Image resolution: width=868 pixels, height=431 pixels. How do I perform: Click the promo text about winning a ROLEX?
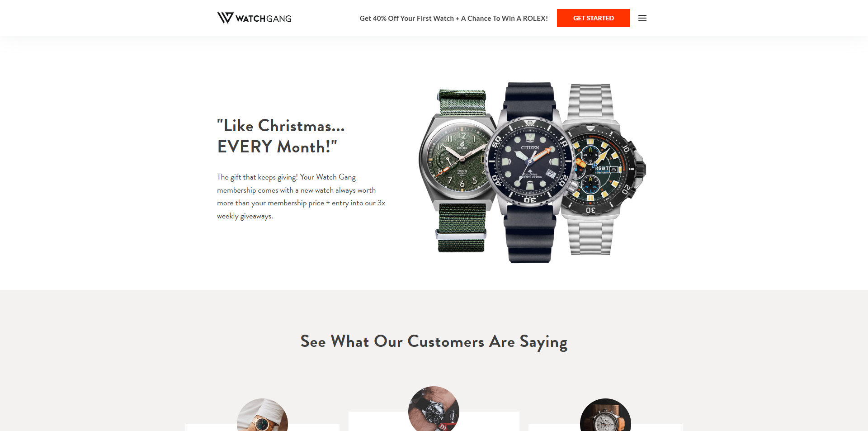point(453,19)
